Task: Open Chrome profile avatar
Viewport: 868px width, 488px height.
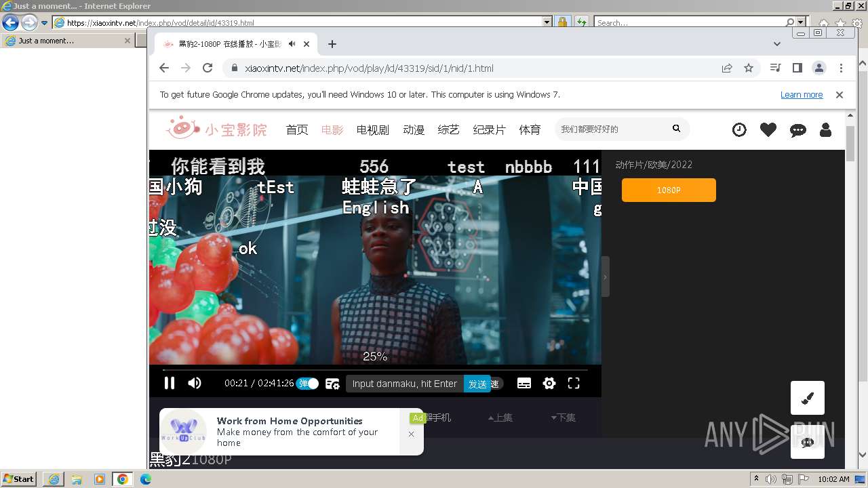Action: pos(819,68)
